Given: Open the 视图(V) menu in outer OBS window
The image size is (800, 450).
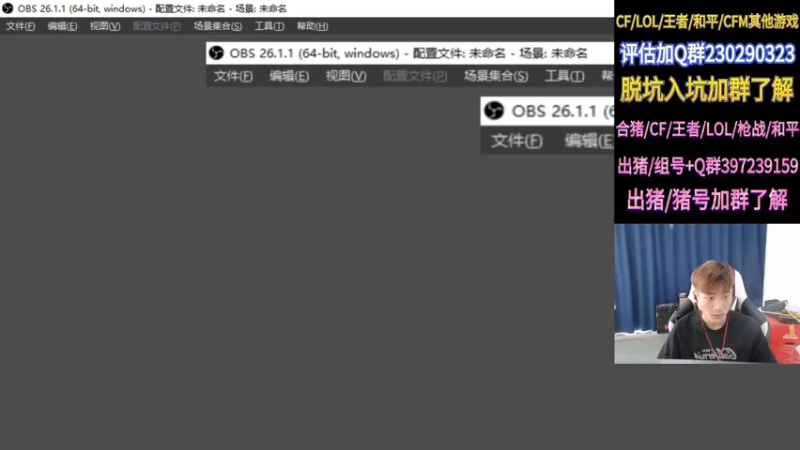Looking at the screenshot, I should click(105, 26).
